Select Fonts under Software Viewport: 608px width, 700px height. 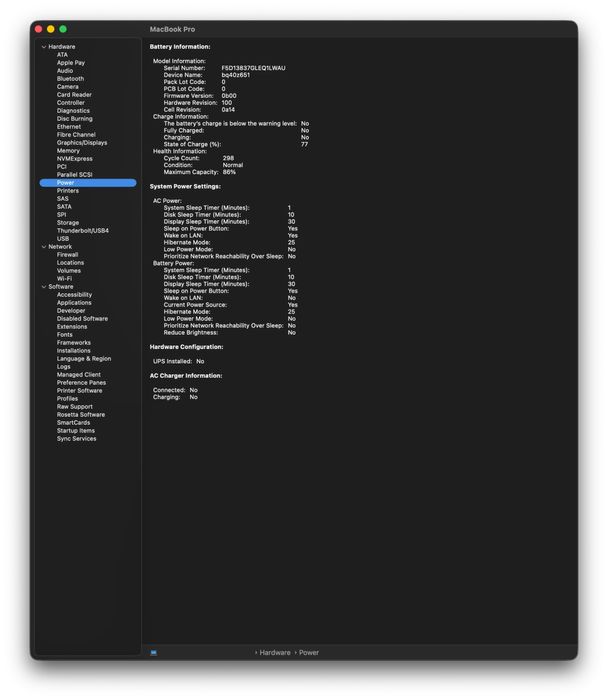pos(64,335)
